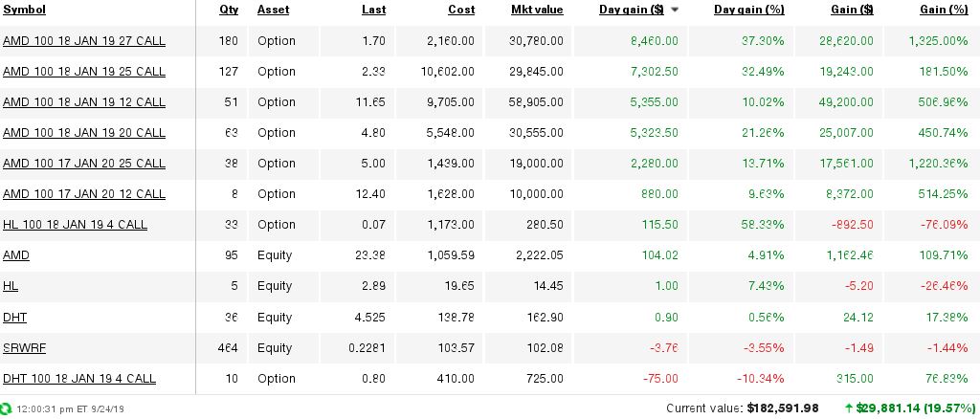Open the AMD 100 18 JAN 19 27 CALL link
Screen dimensions: 980x419
[84, 41]
